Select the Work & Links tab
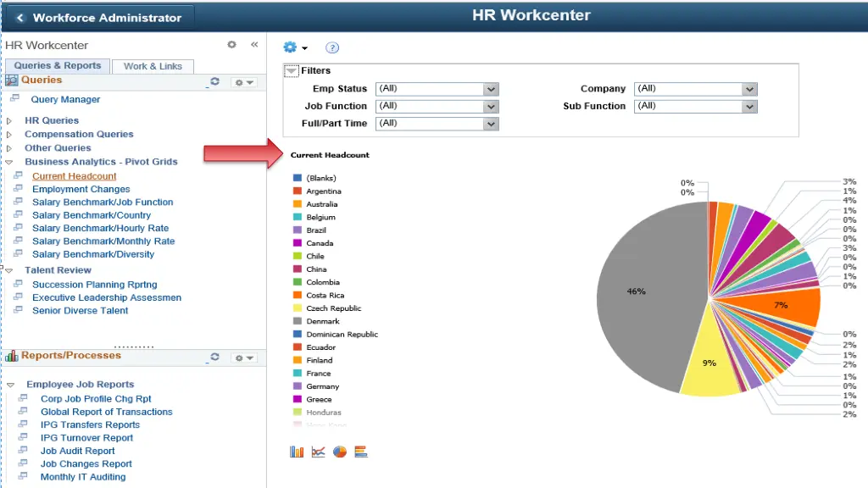This screenshot has height=488, width=868. coord(153,66)
